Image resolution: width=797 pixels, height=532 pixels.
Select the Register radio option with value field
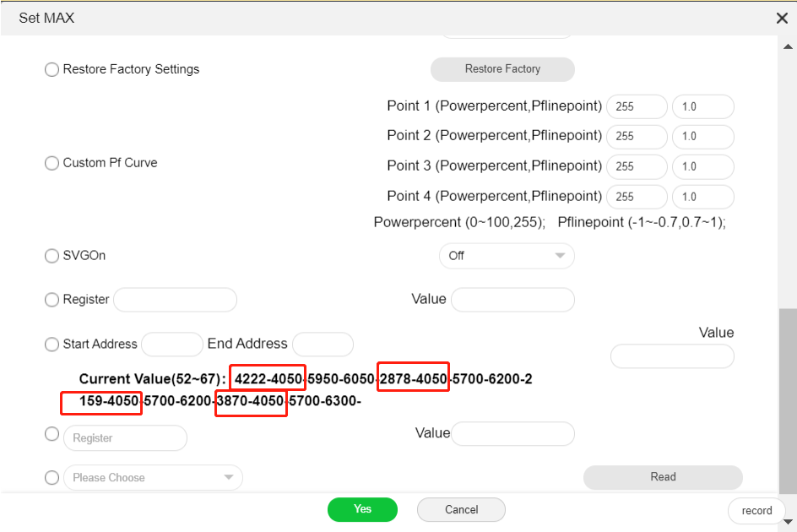52,300
